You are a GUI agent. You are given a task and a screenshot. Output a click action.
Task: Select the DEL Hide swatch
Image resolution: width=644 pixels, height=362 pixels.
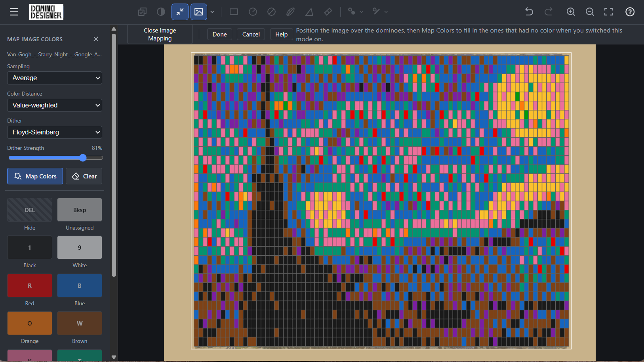[30, 210]
